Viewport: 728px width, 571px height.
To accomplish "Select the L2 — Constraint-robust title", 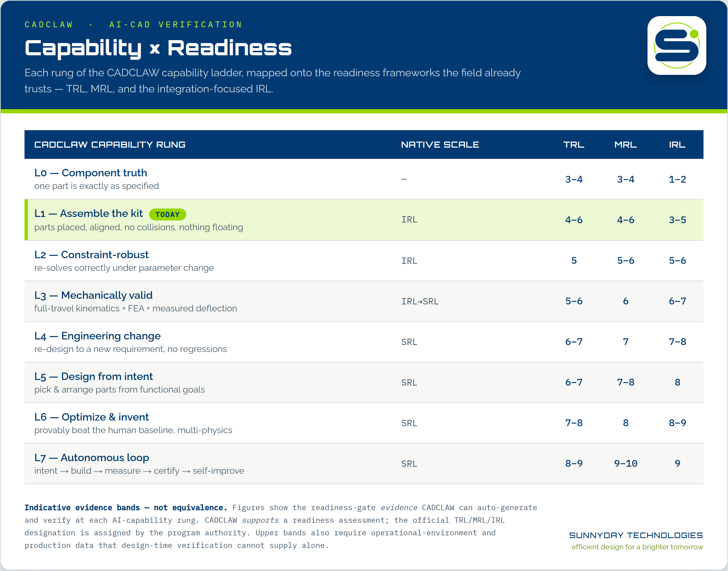I will coord(91,255).
